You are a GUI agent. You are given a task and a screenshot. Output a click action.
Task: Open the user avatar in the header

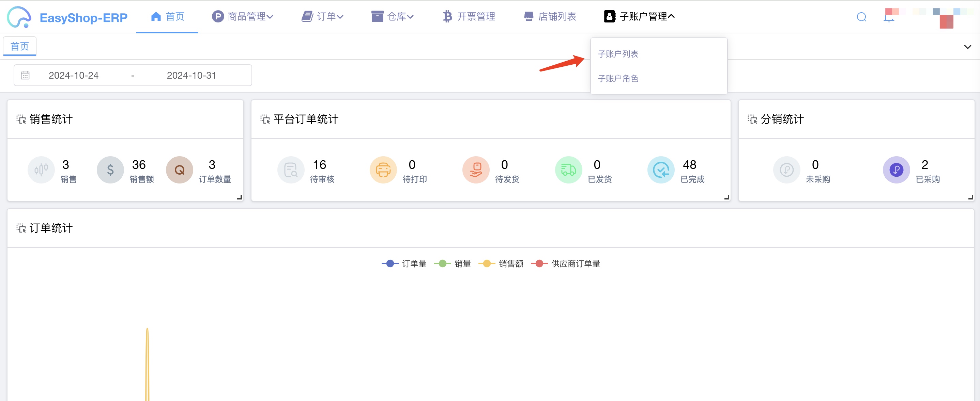pyautogui.click(x=947, y=18)
